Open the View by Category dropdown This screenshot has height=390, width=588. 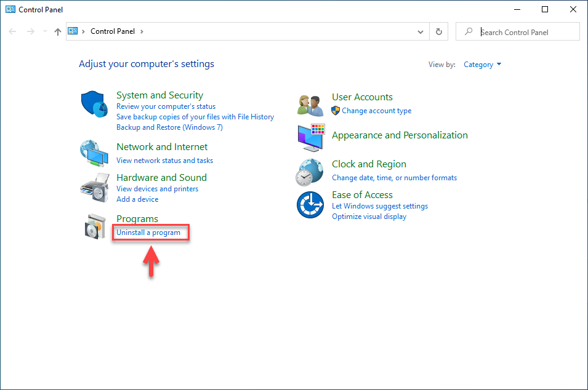482,65
